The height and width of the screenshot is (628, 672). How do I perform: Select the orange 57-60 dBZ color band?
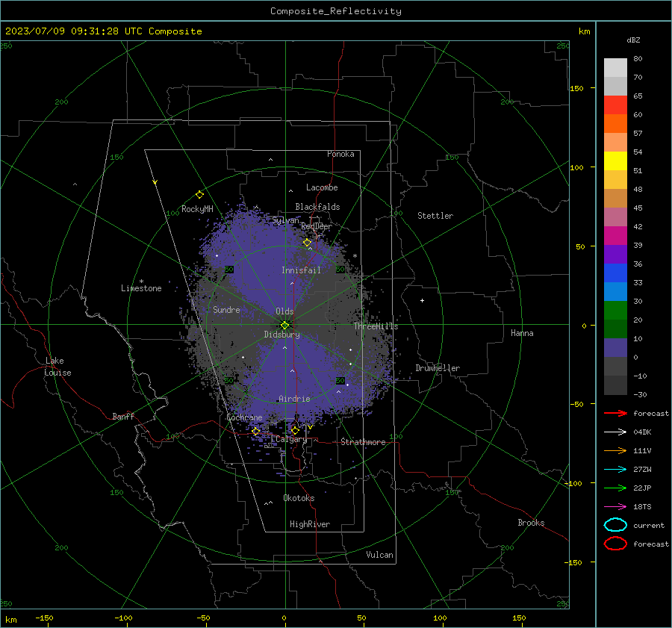pyautogui.click(x=615, y=124)
